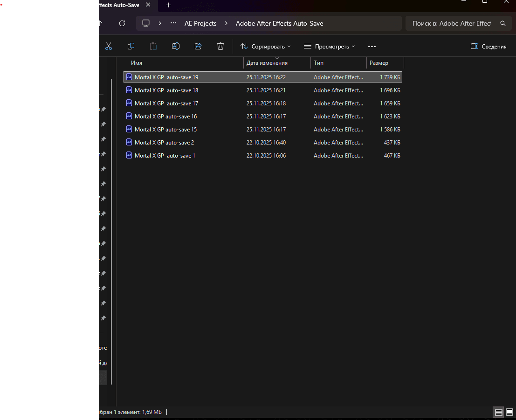Image resolution: width=516 pixels, height=420 pixels.
Task: Expand the breadcrumb ellipsis for hidden folders
Action: click(x=173, y=23)
